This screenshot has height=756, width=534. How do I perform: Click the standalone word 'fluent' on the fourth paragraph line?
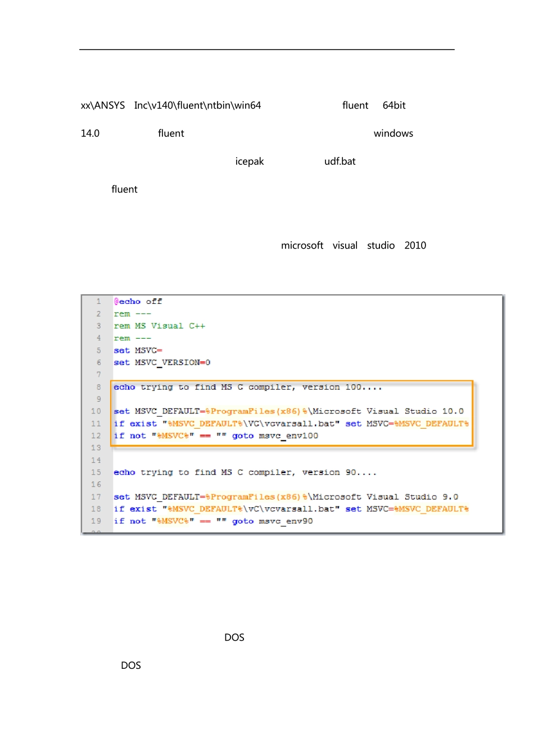point(124,190)
